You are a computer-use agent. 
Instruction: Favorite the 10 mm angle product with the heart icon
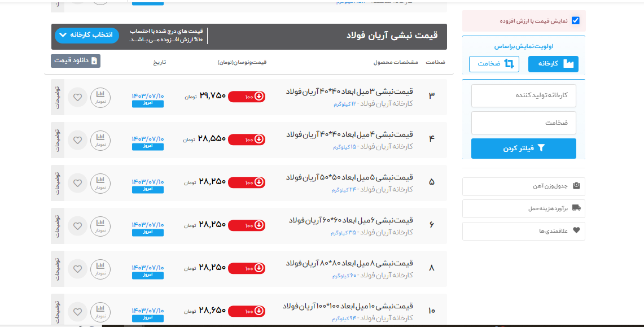pos(77,311)
